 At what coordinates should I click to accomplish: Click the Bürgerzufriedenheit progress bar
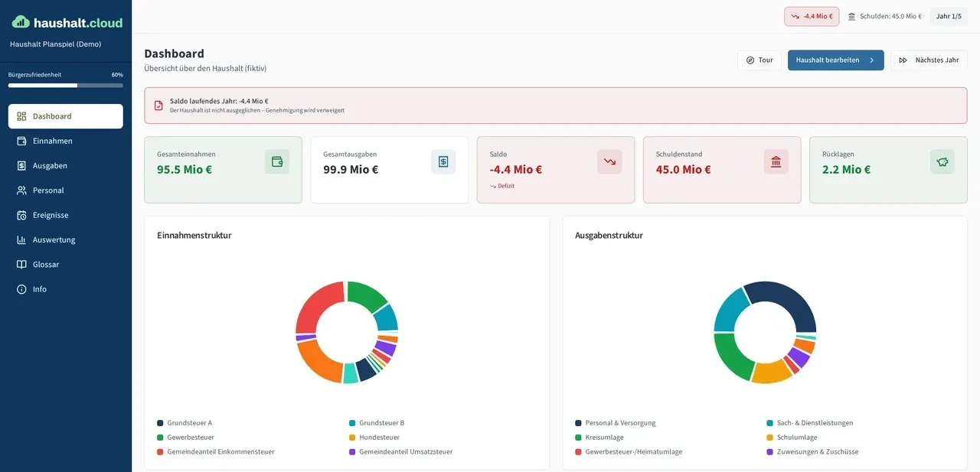point(66,86)
